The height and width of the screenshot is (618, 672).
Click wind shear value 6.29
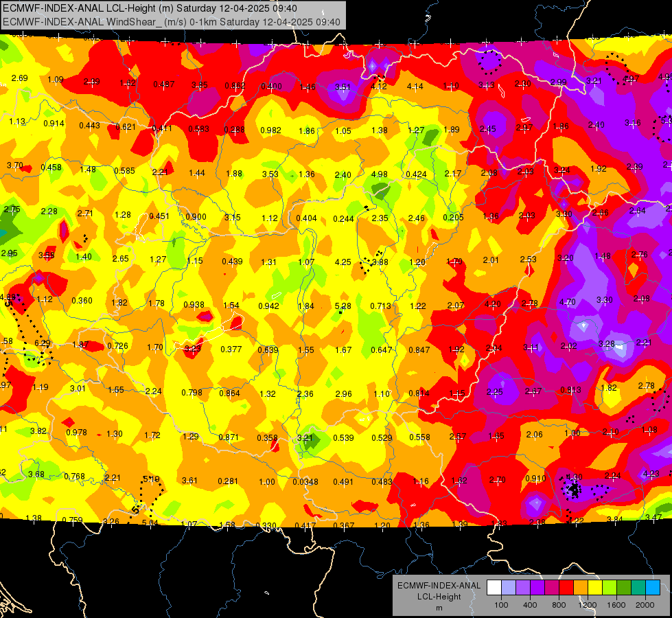[x=42, y=343]
